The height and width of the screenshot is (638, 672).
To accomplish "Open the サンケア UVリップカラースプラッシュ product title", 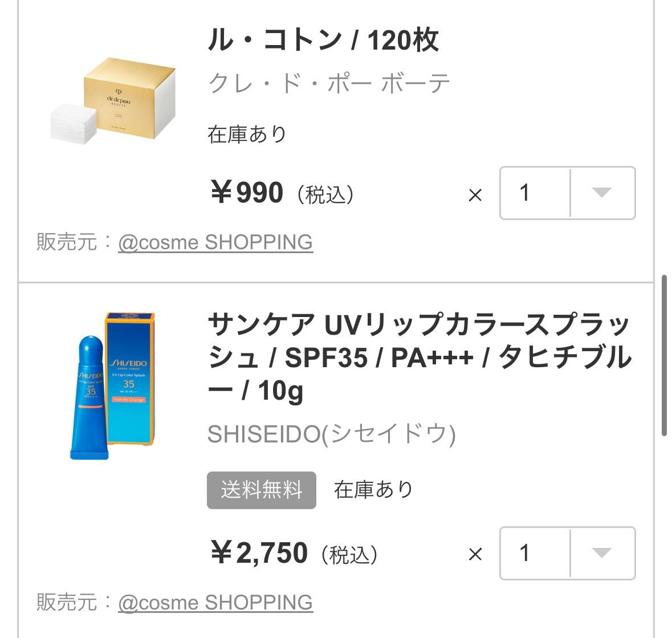I will 420,357.
